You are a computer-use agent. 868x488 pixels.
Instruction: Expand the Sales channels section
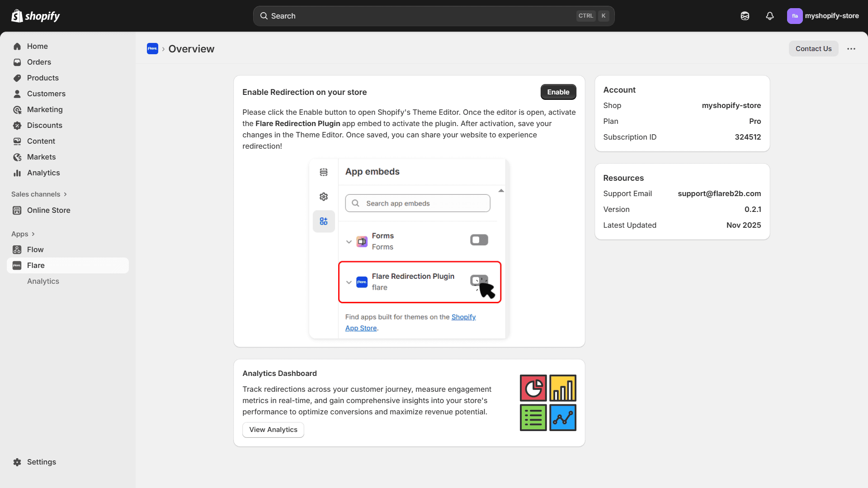pyautogui.click(x=65, y=194)
